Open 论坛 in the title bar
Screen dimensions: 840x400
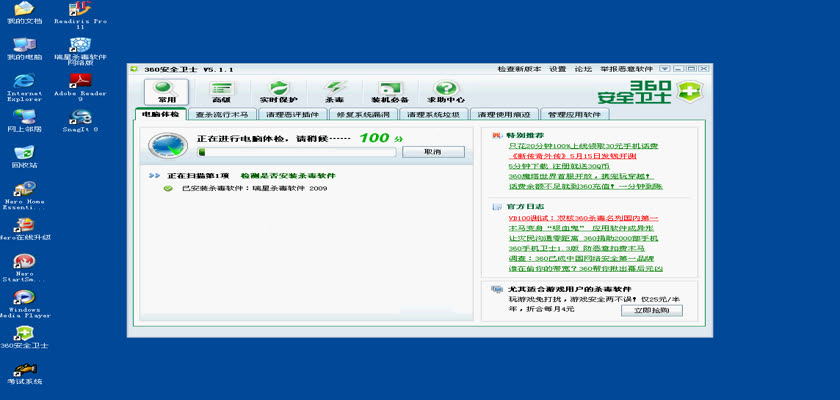coord(583,69)
